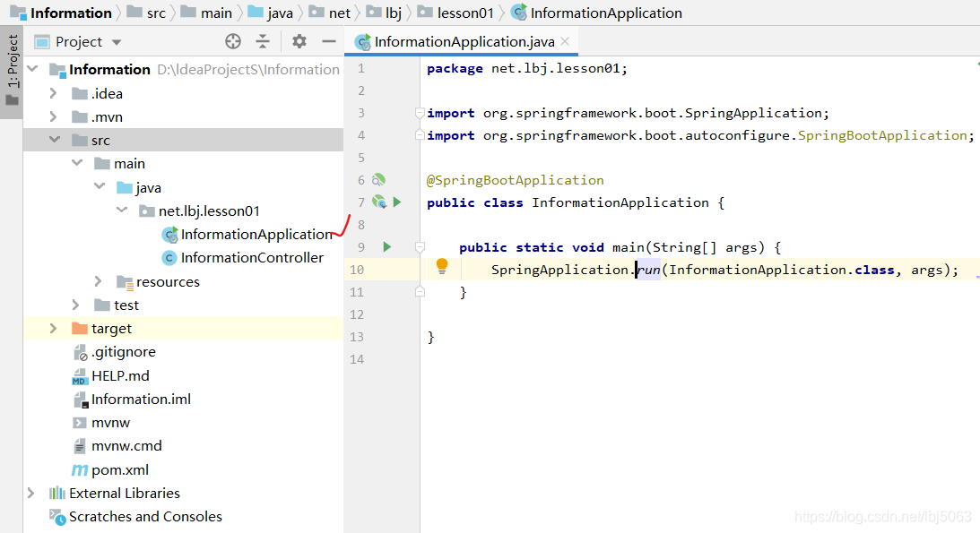Expand the test folder
Viewport: 980px width, 533px height.
tap(75, 305)
